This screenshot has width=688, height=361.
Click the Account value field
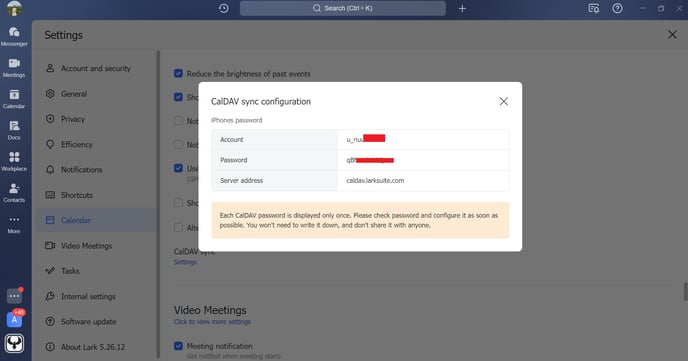pyautogui.click(x=423, y=139)
